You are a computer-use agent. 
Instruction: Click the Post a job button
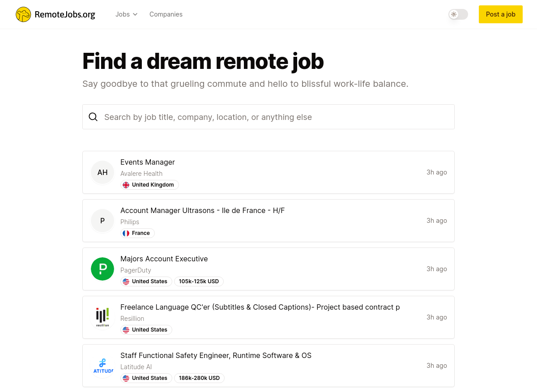click(501, 14)
